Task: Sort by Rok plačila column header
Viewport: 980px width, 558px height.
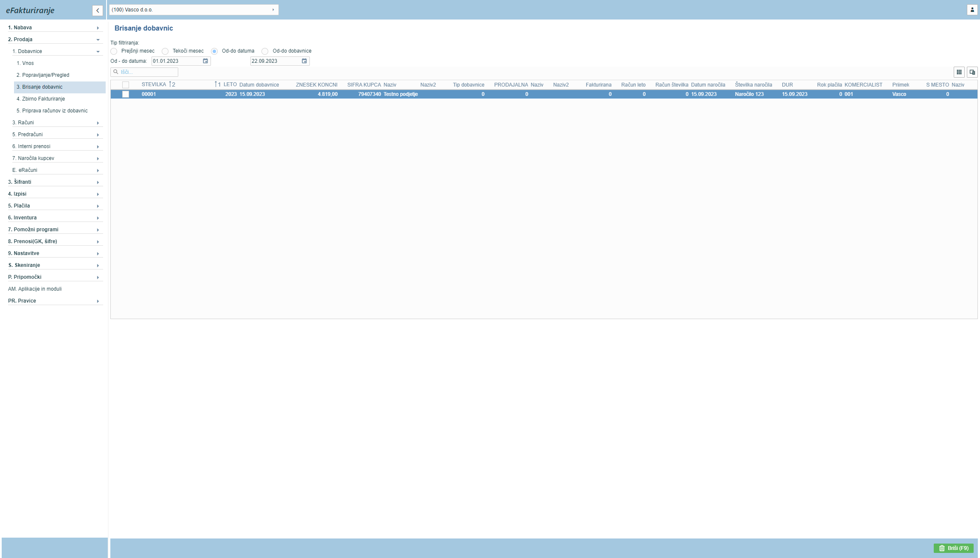Action: pyautogui.click(x=829, y=85)
